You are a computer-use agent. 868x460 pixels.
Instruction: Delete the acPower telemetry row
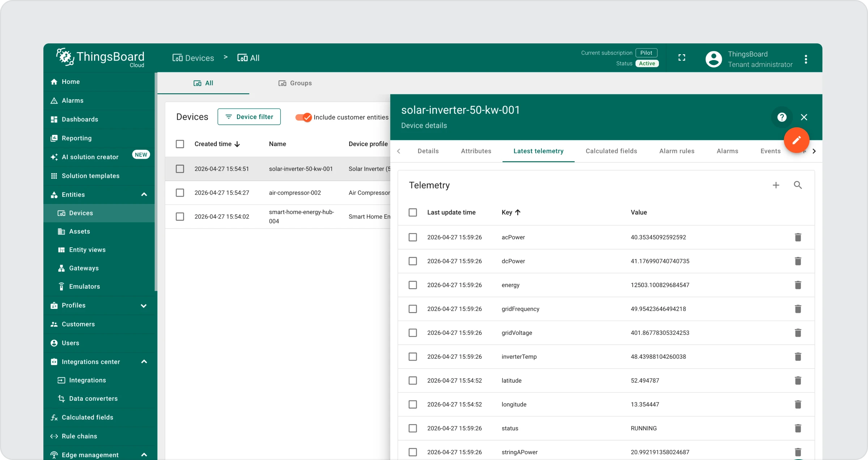(x=798, y=237)
